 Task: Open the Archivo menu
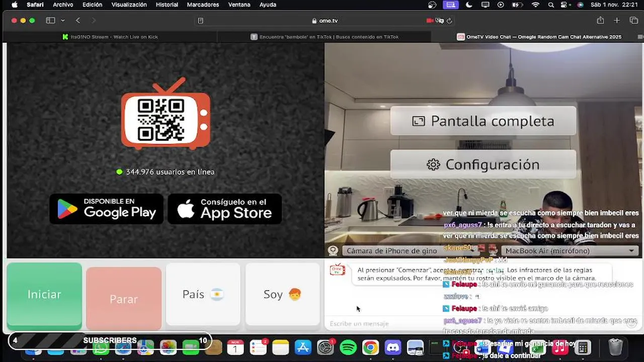[x=63, y=5]
